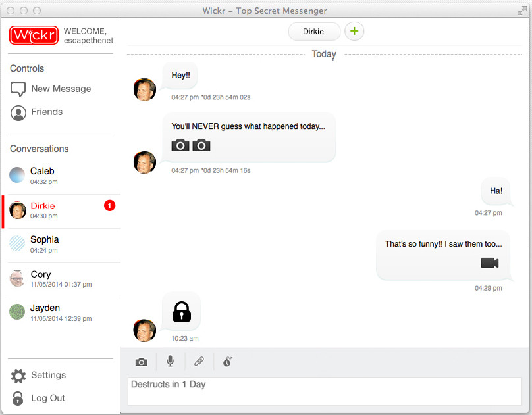
Task: Click Sophia's striped avatar
Action: 17,243
